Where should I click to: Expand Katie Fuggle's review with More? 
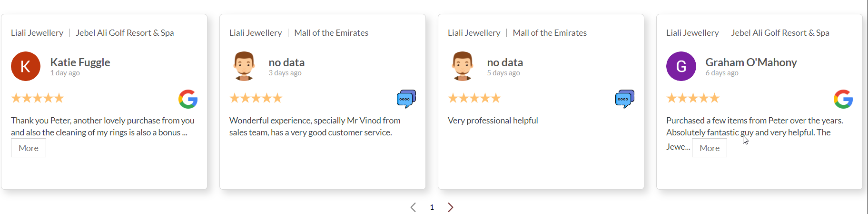click(x=29, y=148)
